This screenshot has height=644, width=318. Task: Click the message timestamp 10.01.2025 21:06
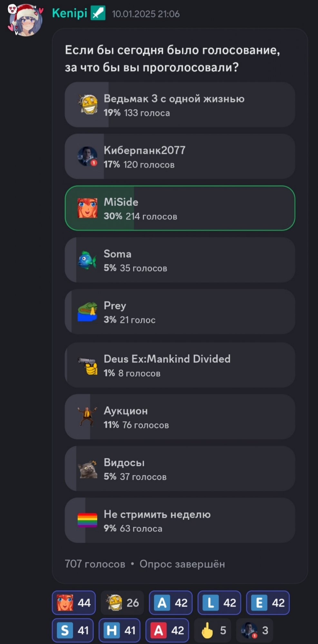pyautogui.click(x=146, y=14)
